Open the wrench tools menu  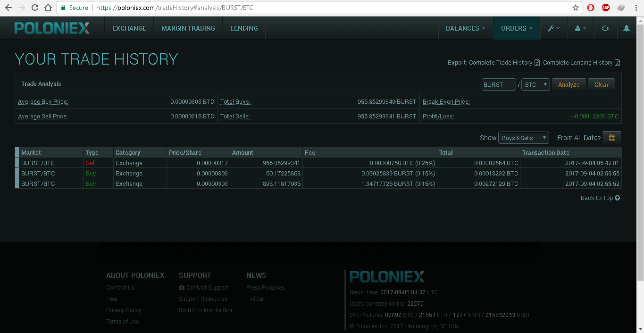click(553, 28)
